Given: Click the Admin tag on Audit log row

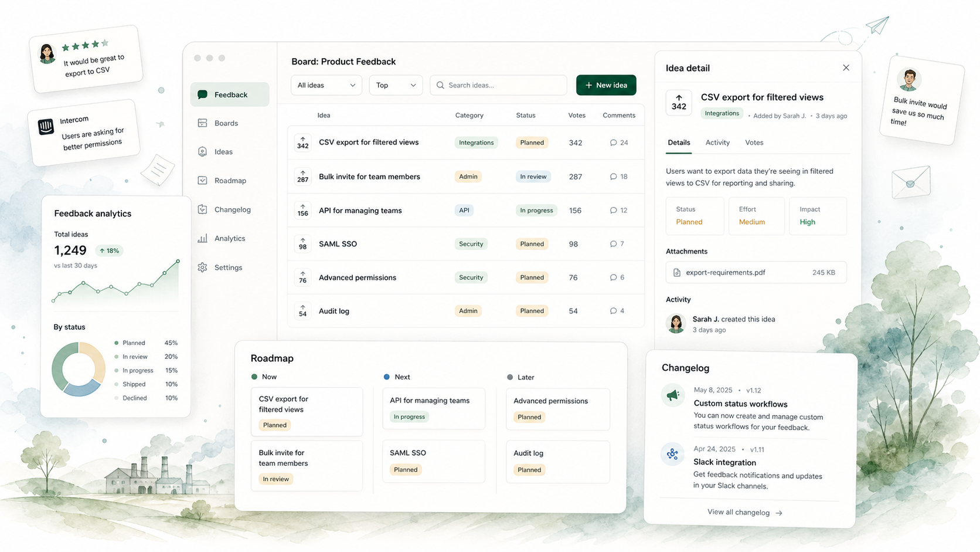Looking at the screenshot, I should coord(468,311).
